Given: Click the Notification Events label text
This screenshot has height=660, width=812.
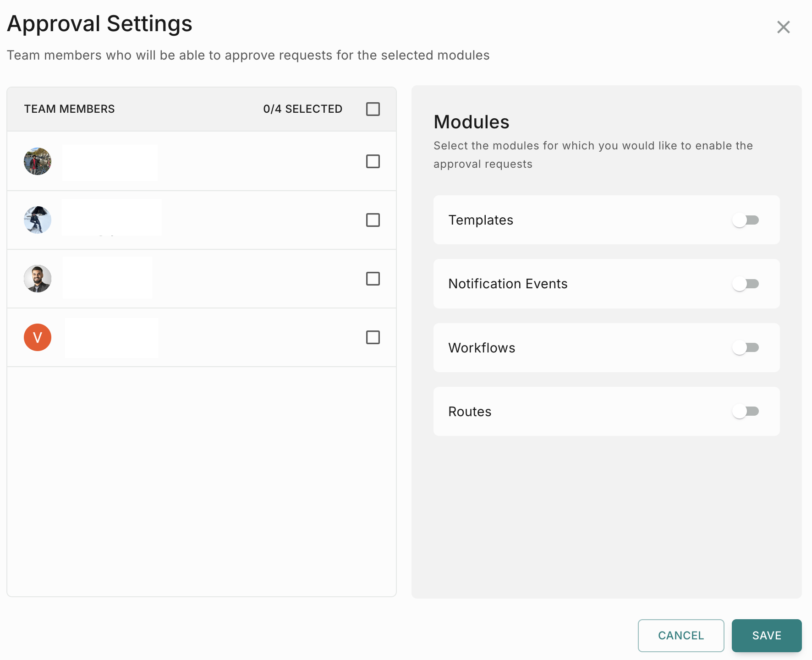Looking at the screenshot, I should (508, 284).
